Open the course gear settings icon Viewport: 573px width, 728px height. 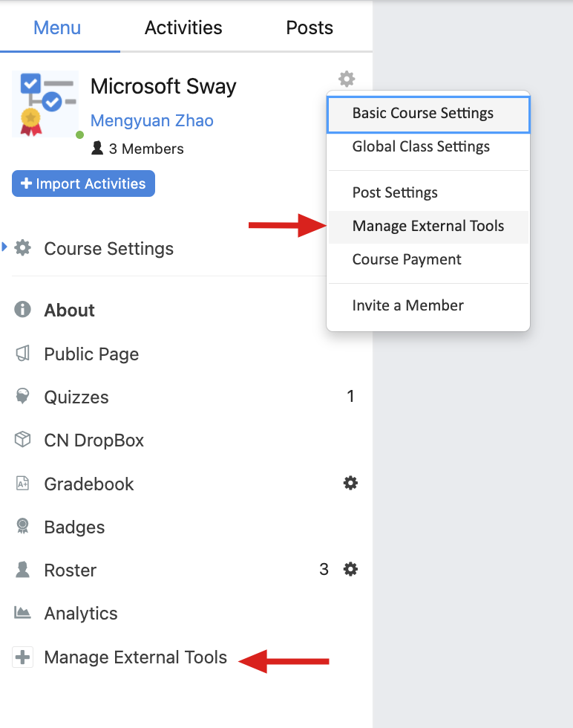click(347, 79)
